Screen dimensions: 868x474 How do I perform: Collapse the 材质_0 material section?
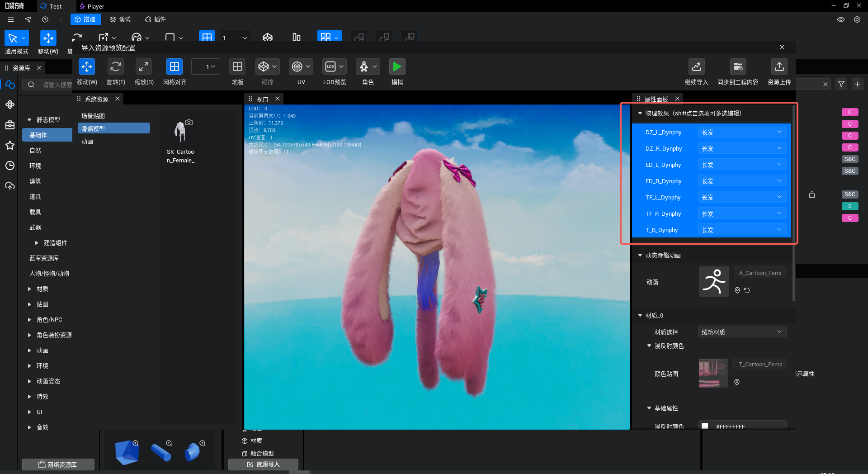tap(640, 315)
